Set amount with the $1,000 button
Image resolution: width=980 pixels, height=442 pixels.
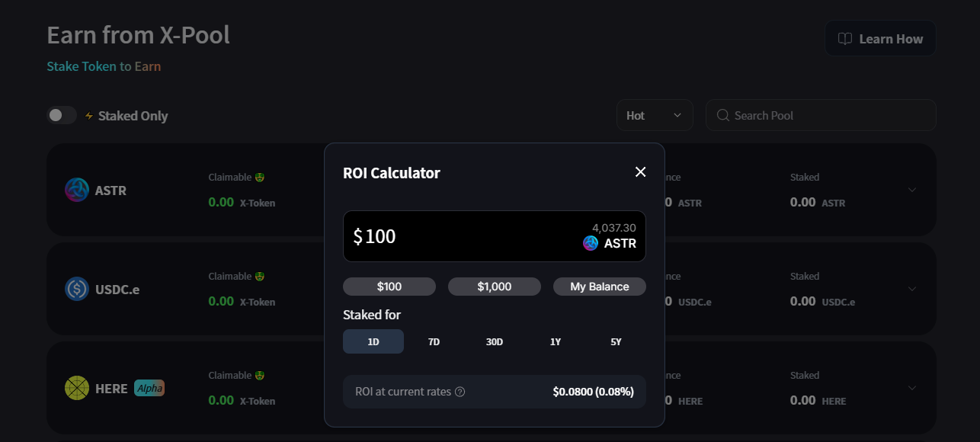coord(495,287)
